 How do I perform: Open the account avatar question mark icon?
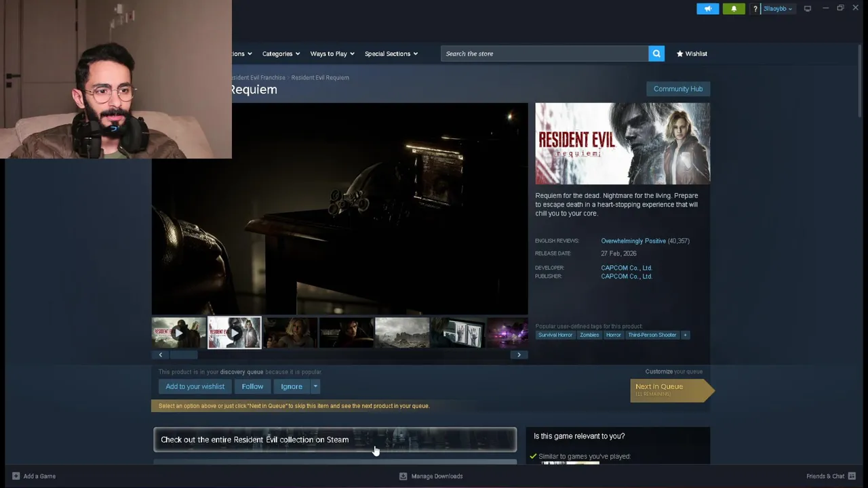(755, 9)
